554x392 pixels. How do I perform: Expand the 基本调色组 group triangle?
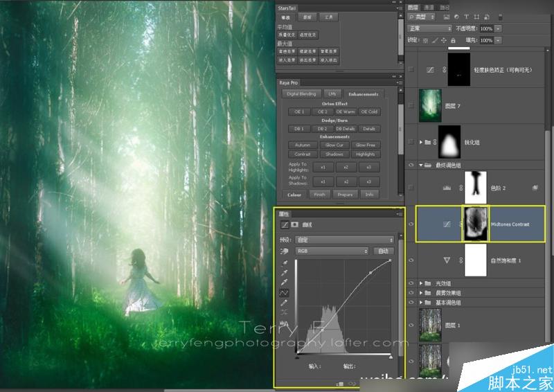pos(421,303)
